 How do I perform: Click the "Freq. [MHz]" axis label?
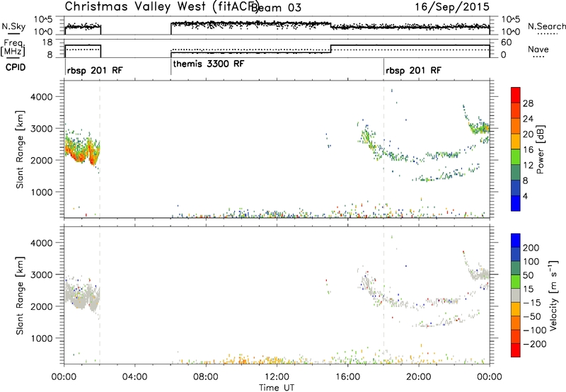[13, 47]
